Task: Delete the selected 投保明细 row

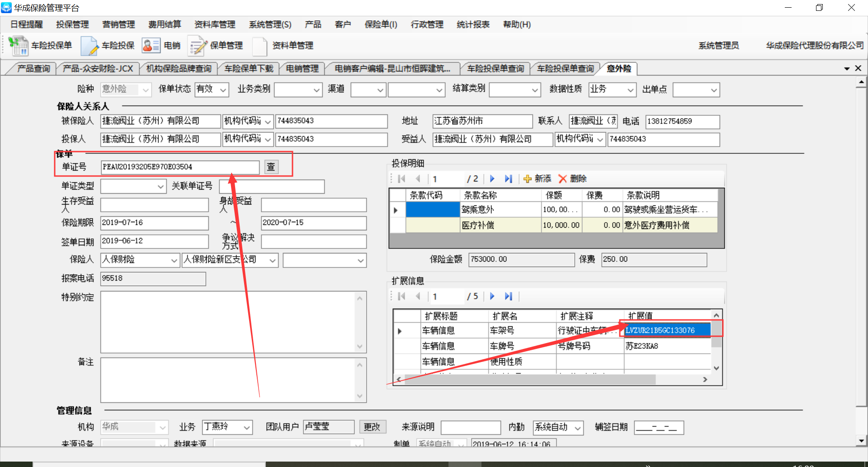Action: click(572, 179)
